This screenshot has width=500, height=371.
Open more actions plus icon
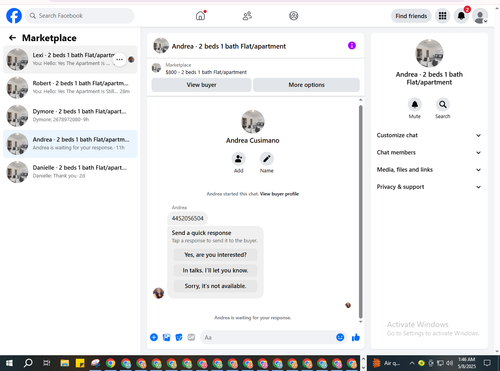coord(154,337)
